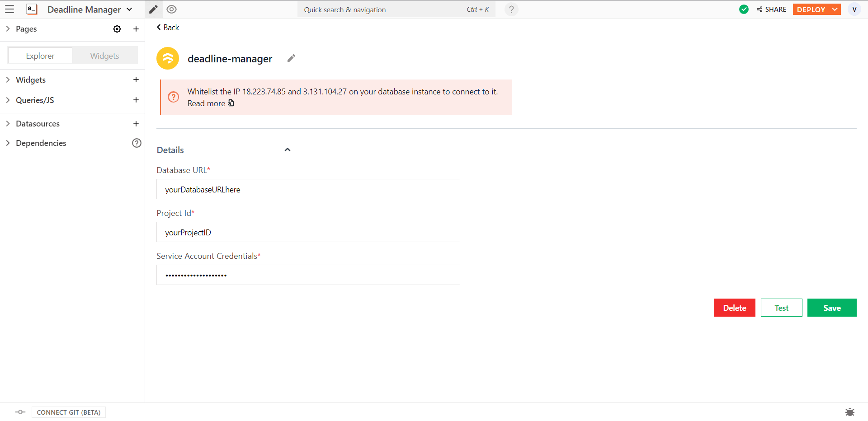Add a new widget with plus icon
Viewport: 868px width, 421px height.
click(x=136, y=80)
